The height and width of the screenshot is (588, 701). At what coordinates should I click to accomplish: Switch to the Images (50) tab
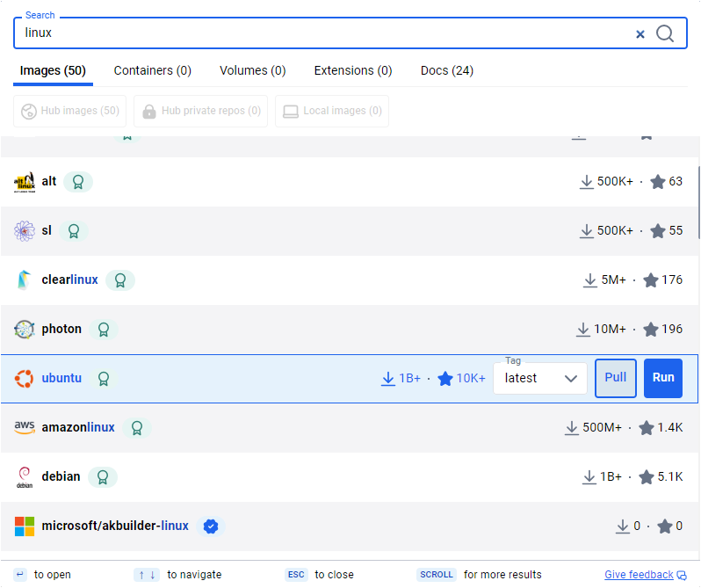(x=53, y=70)
